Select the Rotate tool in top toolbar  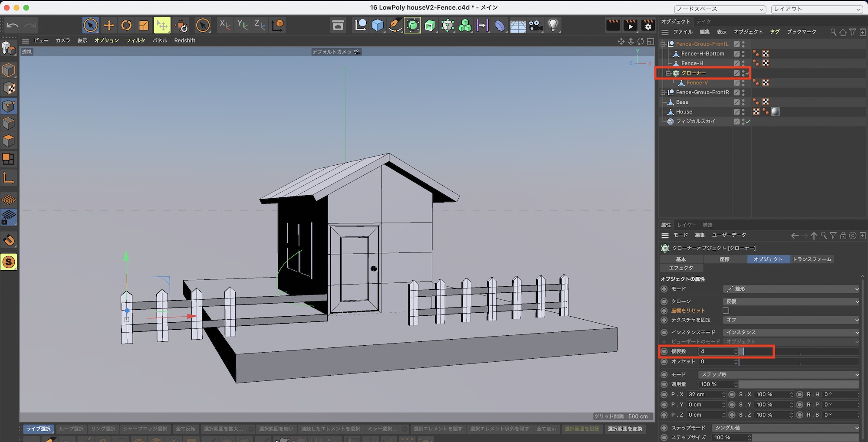(x=126, y=26)
